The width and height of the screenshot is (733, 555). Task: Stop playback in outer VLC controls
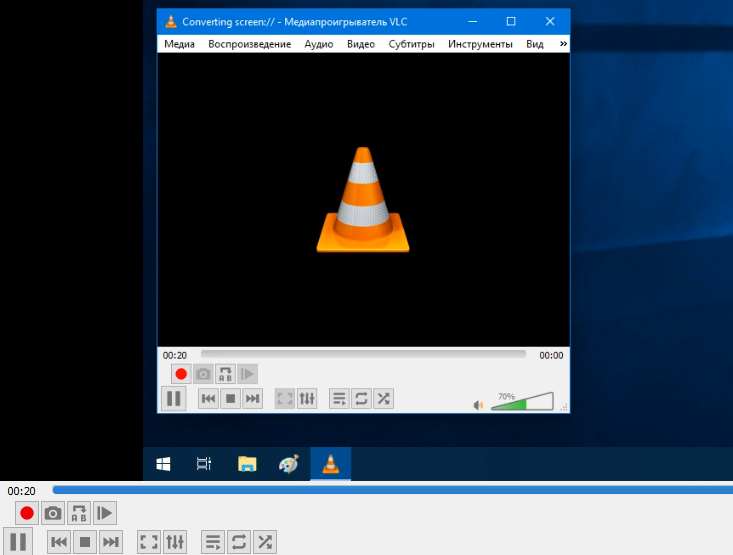point(85,542)
